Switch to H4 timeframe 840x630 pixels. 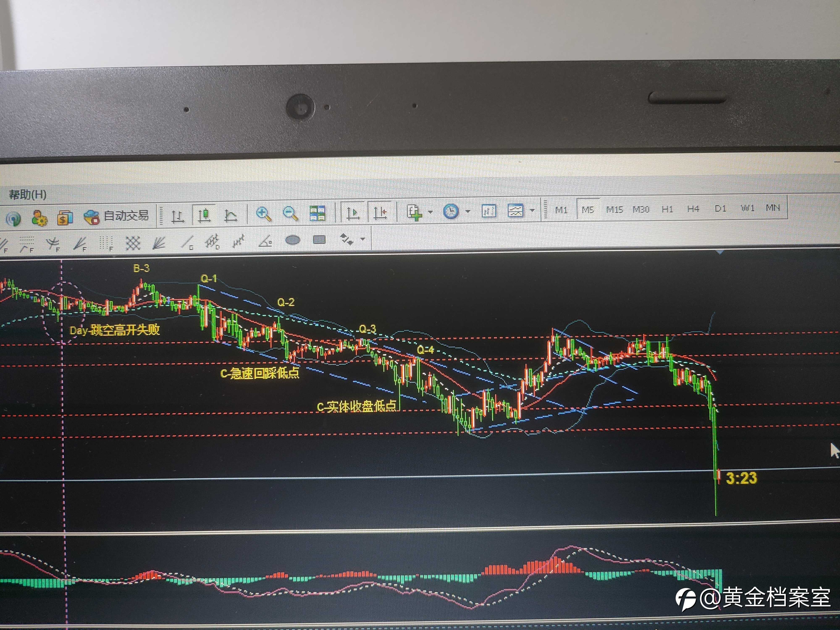point(693,209)
